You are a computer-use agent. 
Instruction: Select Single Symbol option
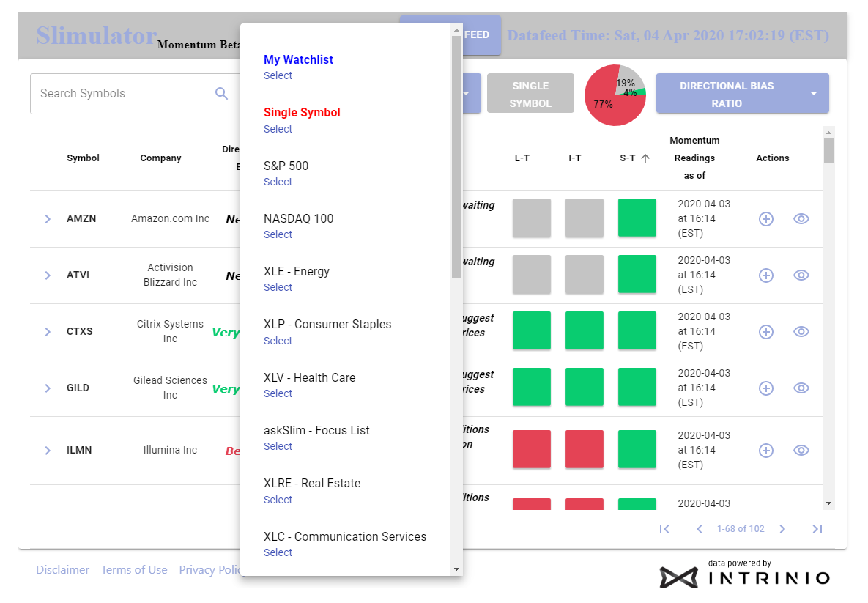(x=278, y=129)
